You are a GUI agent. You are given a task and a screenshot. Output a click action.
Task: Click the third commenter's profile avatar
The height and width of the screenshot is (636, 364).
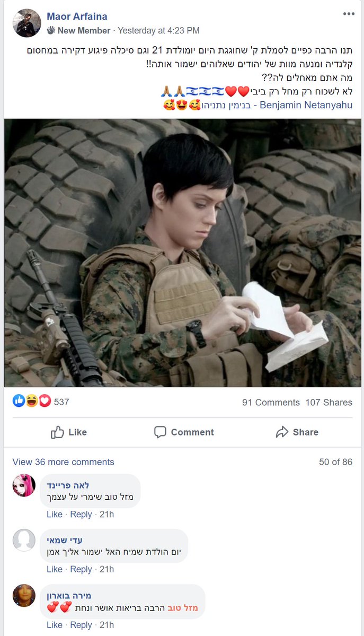coord(24,596)
